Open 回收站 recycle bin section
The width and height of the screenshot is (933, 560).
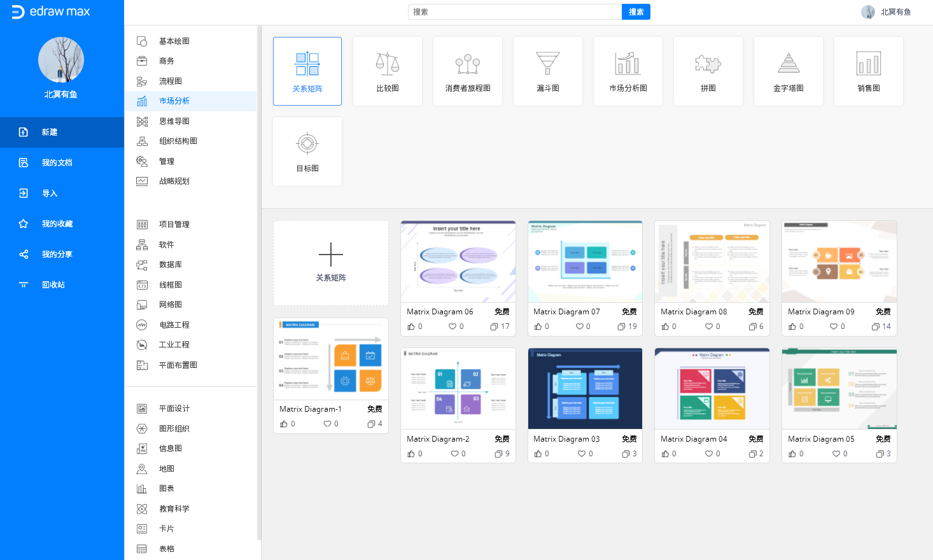tap(53, 285)
